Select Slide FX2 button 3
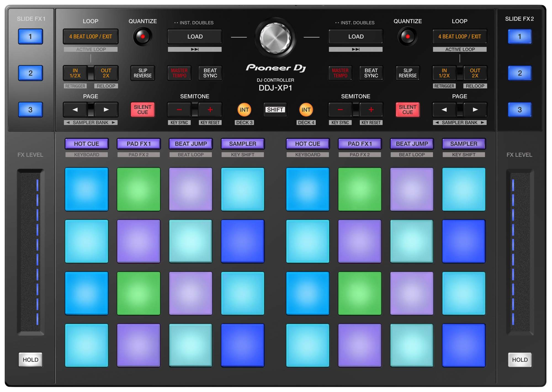 pos(520,110)
